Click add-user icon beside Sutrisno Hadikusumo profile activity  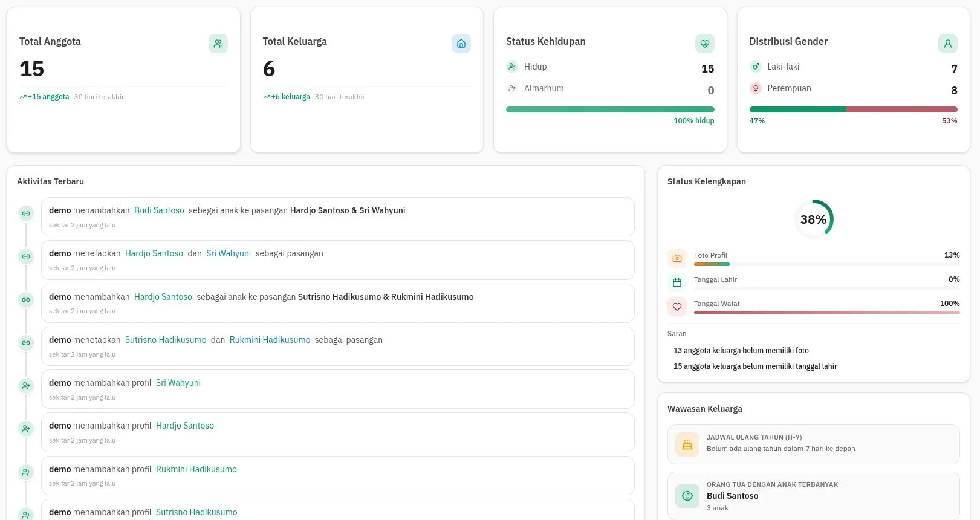(26, 515)
